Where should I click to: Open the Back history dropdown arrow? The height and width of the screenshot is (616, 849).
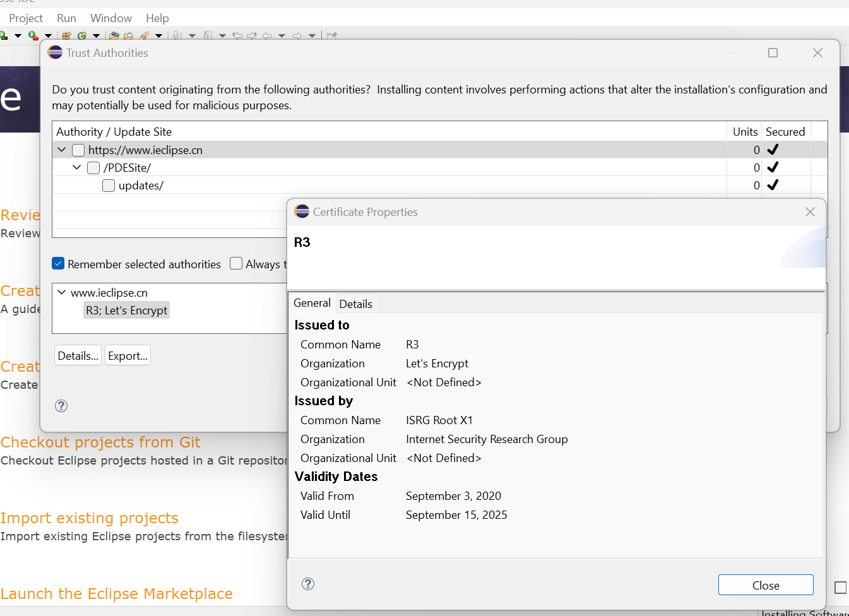(x=282, y=36)
